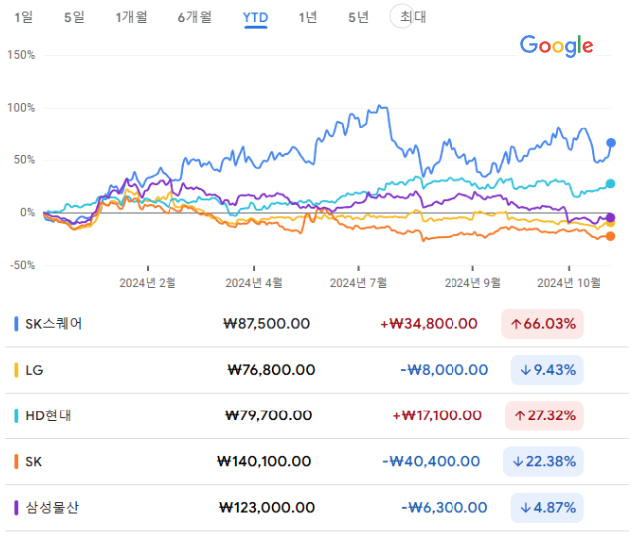The image size is (642, 536).
Task: Click SK스퀘어 blue endpoint dot on chart
Action: point(610,142)
